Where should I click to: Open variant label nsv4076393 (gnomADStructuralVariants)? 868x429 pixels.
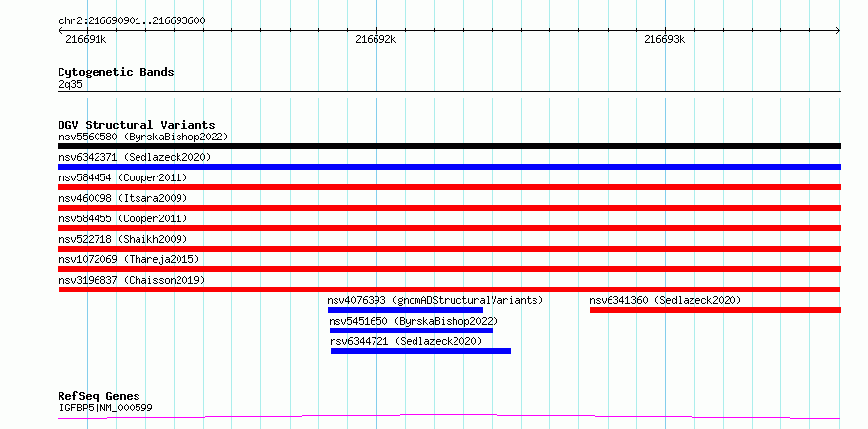(435, 300)
